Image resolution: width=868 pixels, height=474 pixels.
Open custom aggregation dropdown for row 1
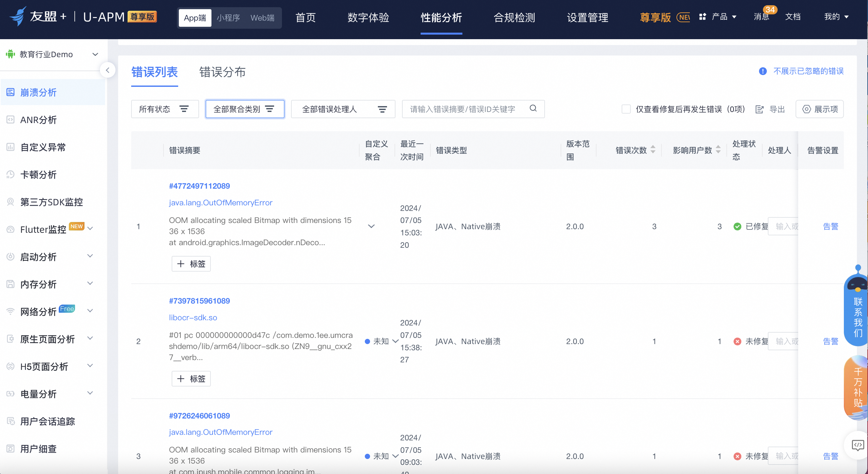pyautogui.click(x=371, y=226)
